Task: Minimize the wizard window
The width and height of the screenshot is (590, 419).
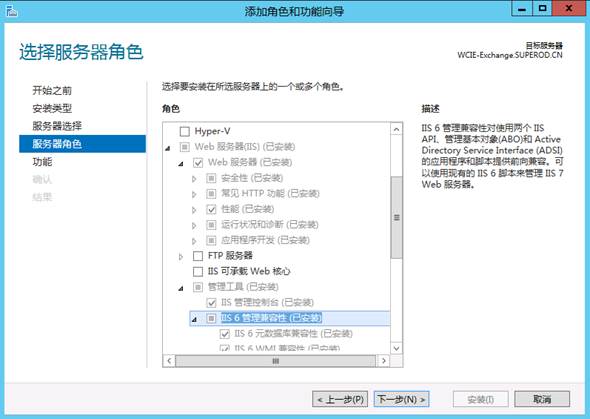Action: click(522, 8)
